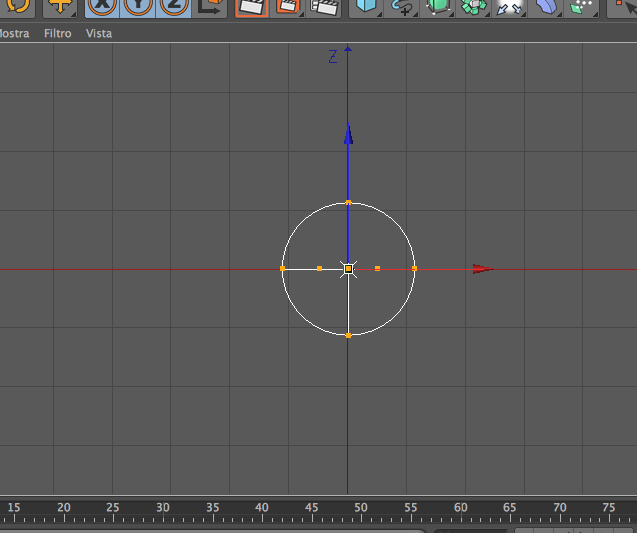Toggle the Y axis lock
Image resolution: width=637 pixels, height=533 pixels.
coord(138,6)
